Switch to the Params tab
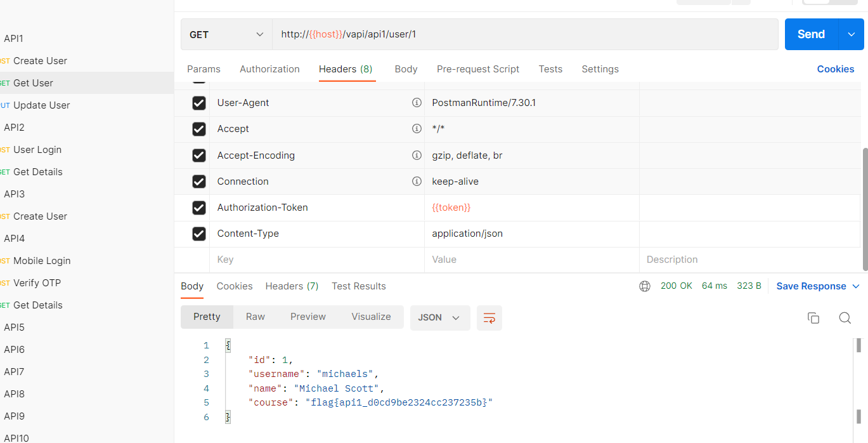Screen dimensions: 868x443 pos(204,69)
